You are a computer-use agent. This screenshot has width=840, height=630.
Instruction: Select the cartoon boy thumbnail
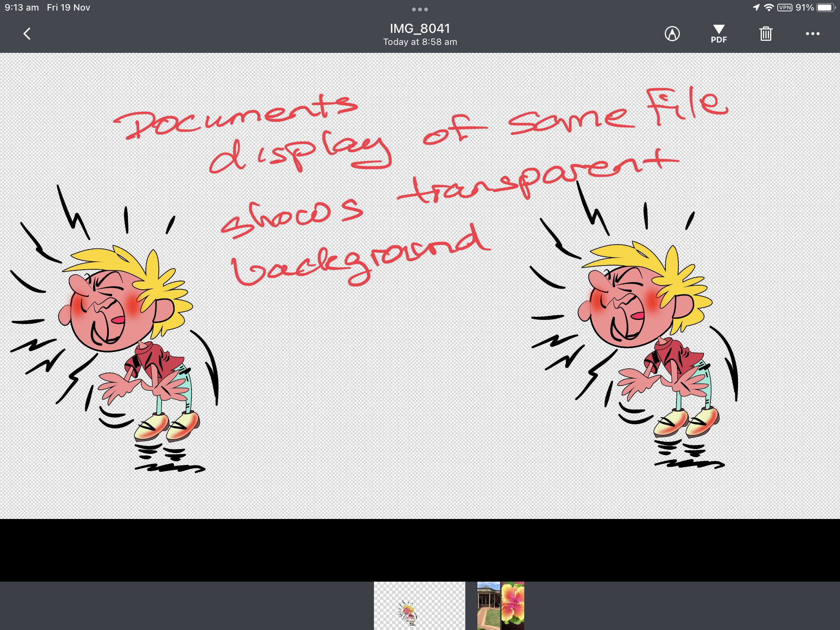point(419,606)
